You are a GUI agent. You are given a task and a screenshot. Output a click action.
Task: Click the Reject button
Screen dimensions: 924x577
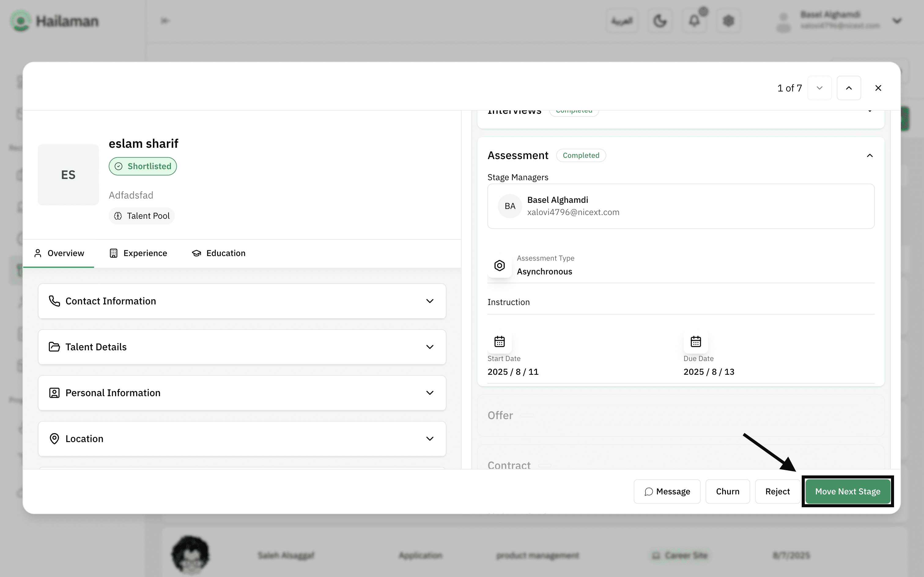pyautogui.click(x=777, y=492)
